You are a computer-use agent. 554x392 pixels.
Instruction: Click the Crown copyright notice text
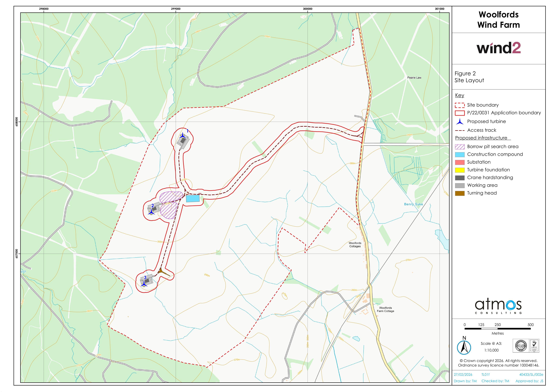(499, 363)
